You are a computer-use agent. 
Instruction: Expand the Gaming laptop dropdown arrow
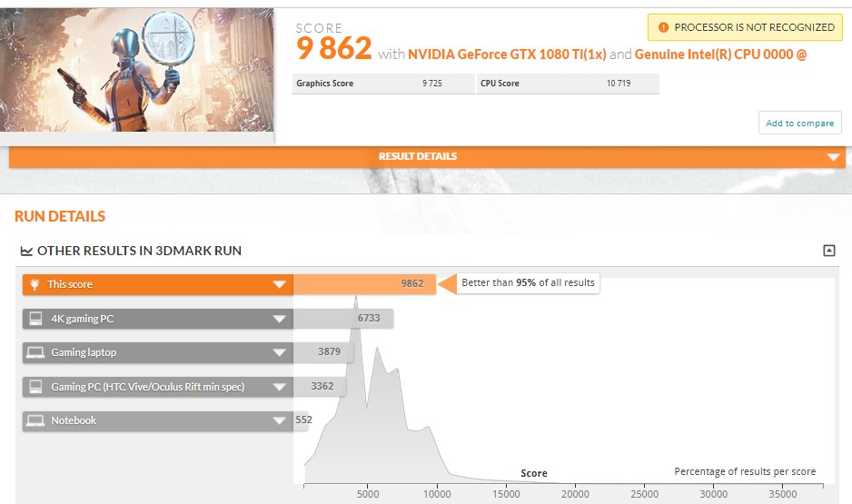279,352
